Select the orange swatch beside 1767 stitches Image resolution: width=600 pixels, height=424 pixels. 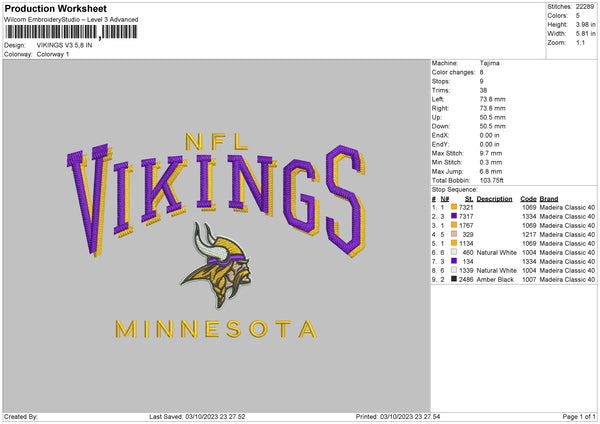[x=454, y=225]
